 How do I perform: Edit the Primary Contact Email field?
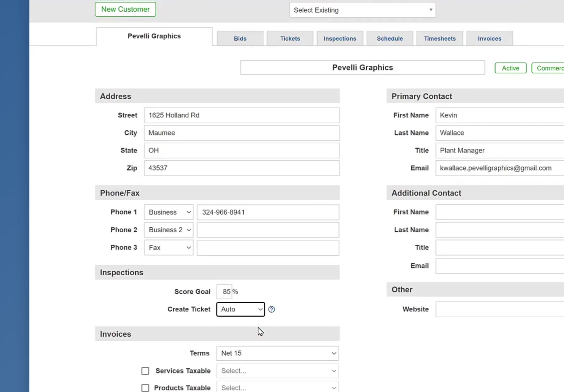(500, 168)
